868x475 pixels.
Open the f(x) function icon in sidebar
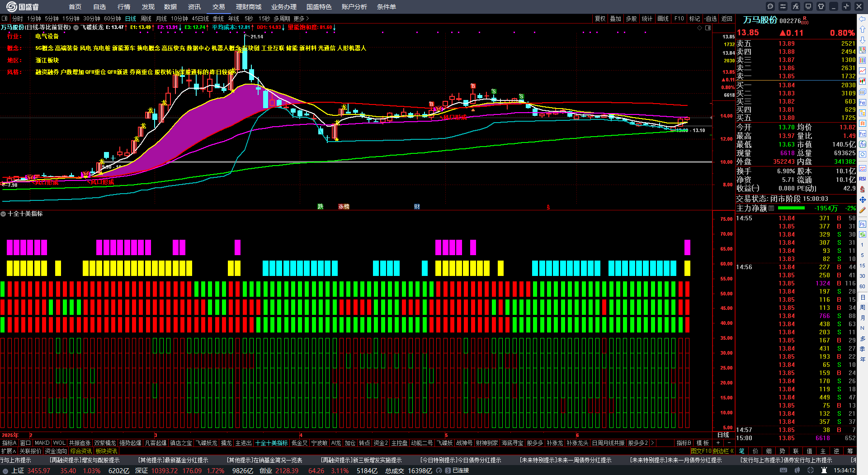tap(863, 144)
